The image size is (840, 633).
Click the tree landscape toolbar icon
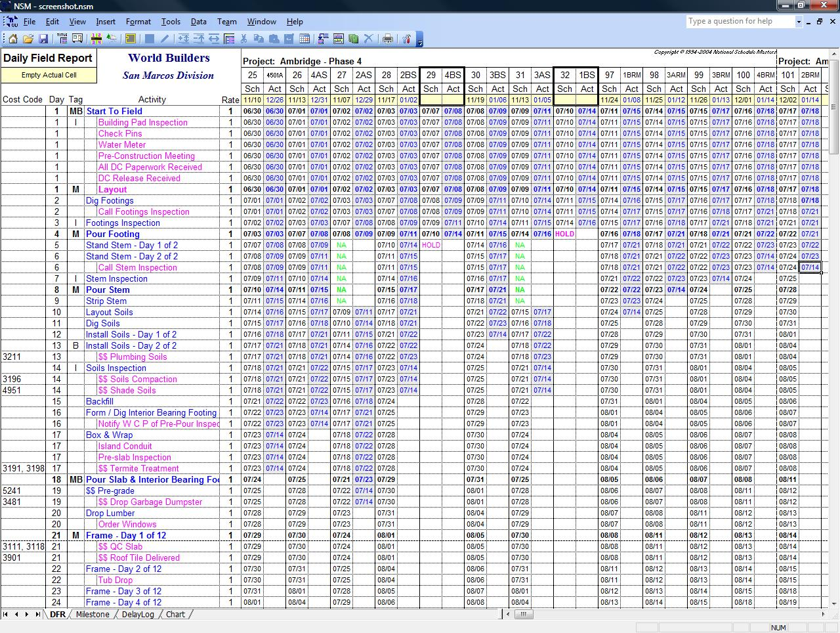point(112,39)
